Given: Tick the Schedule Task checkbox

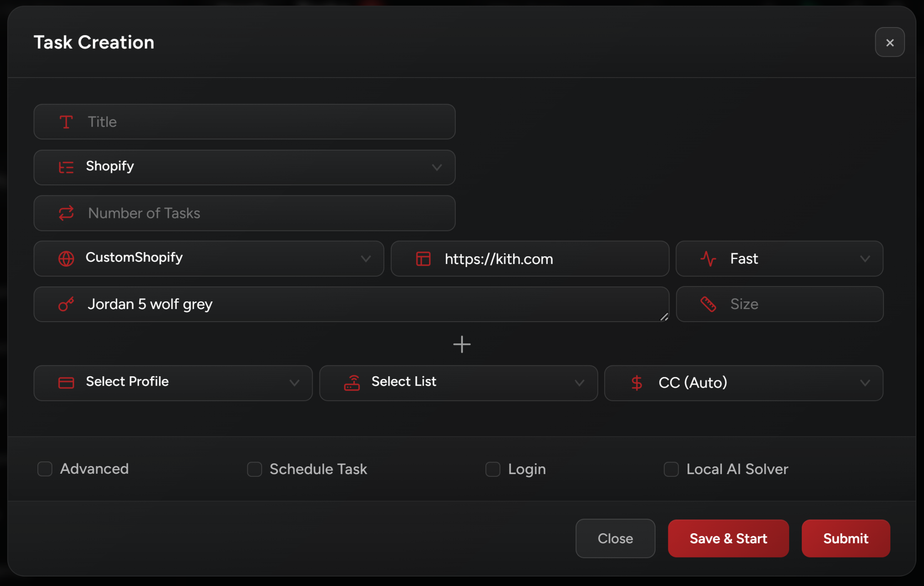Looking at the screenshot, I should [254, 469].
